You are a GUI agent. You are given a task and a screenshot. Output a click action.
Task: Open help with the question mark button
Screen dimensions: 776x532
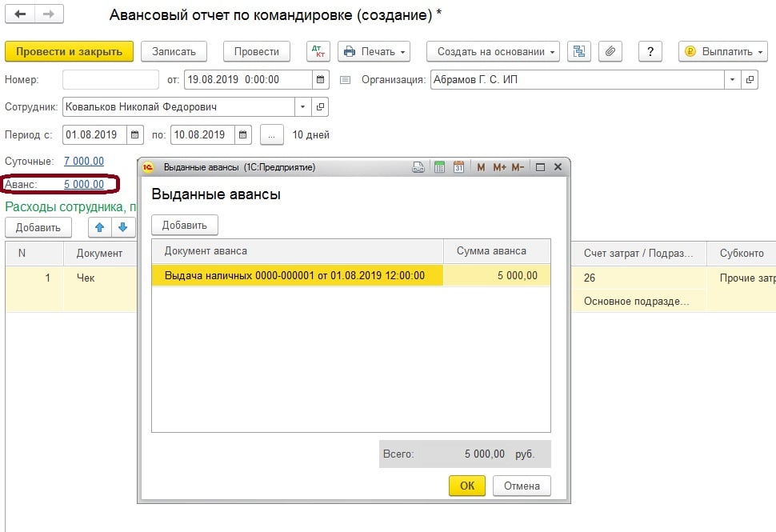pos(649,51)
